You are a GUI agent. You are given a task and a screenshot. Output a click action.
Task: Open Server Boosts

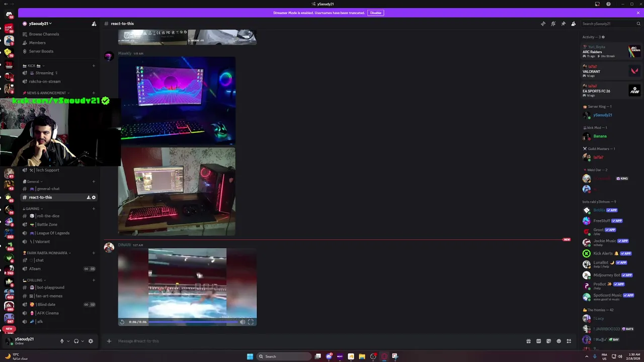pyautogui.click(x=59, y=51)
